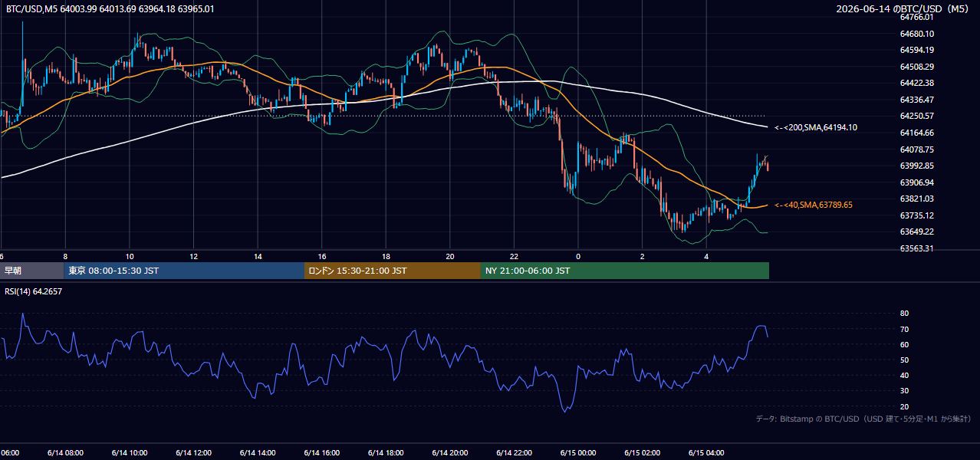Click the 6/15 04:00 date label
Screen dimensions: 980x460
[706, 453]
